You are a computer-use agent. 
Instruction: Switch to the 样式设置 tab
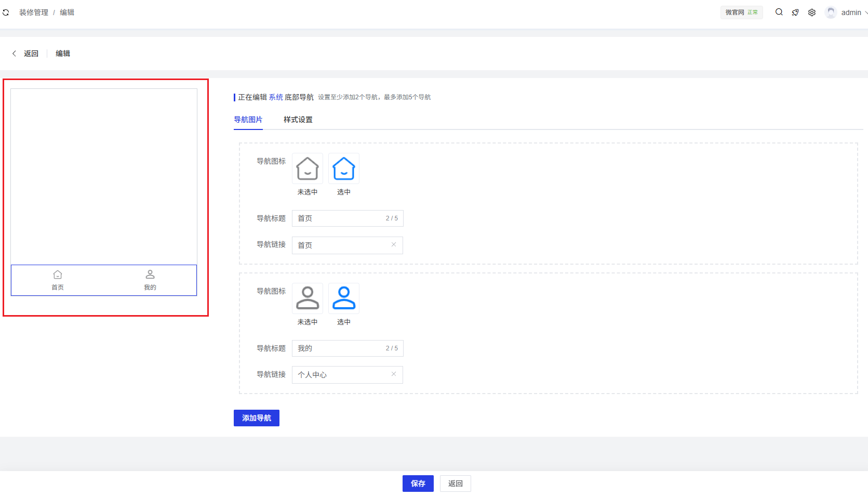click(298, 120)
